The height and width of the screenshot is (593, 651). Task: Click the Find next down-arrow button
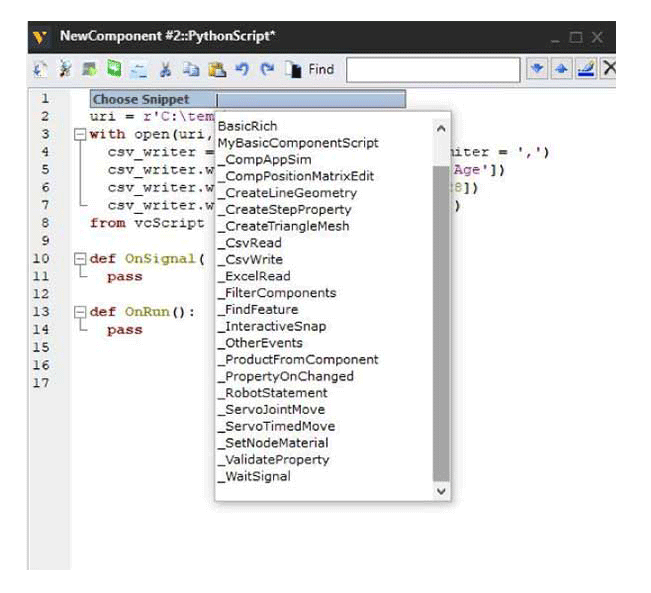(537, 69)
